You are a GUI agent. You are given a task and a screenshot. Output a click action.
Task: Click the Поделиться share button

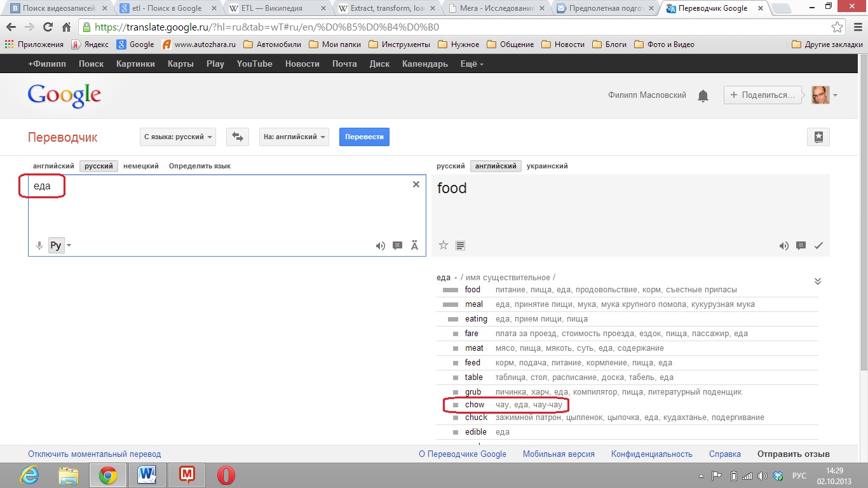(x=763, y=95)
